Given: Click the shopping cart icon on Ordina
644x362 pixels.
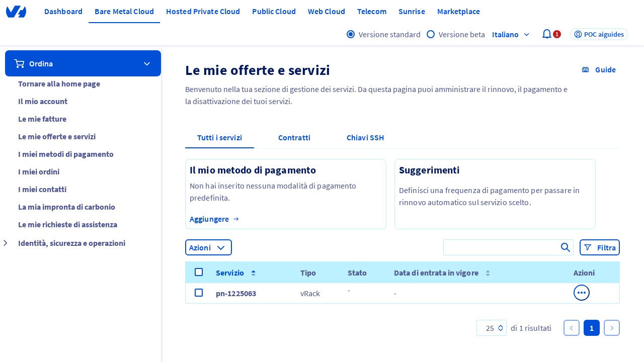Looking at the screenshot, I should (19, 63).
